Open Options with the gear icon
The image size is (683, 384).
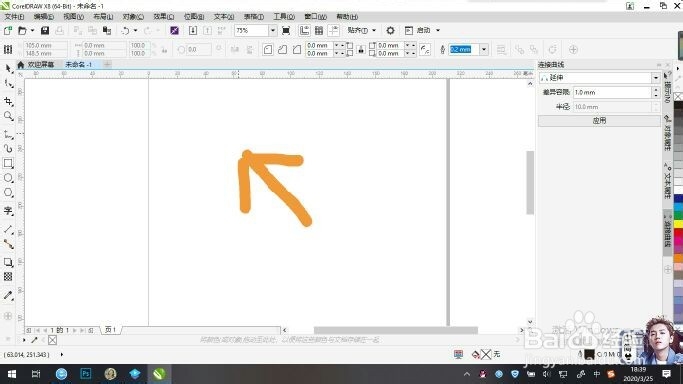[x=390, y=30]
